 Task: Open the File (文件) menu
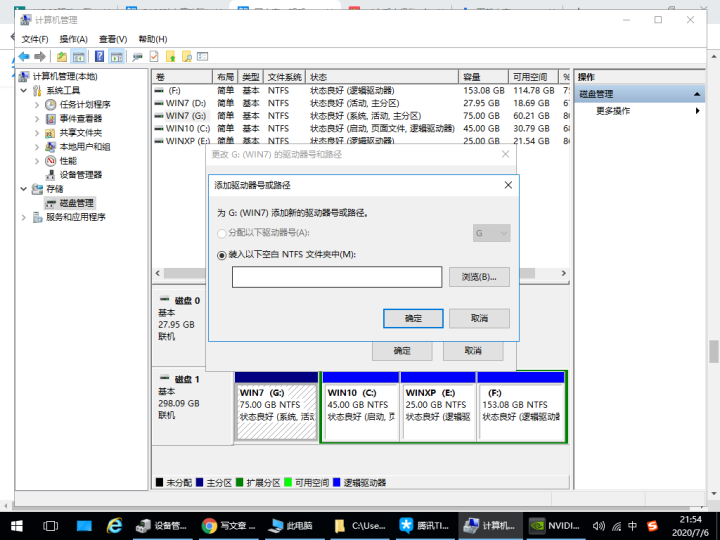pyautogui.click(x=35, y=39)
